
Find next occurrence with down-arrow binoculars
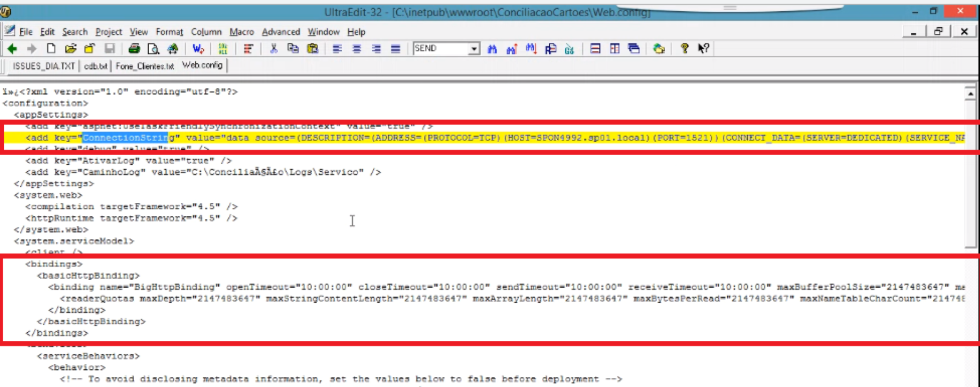pyautogui.click(x=531, y=49)
